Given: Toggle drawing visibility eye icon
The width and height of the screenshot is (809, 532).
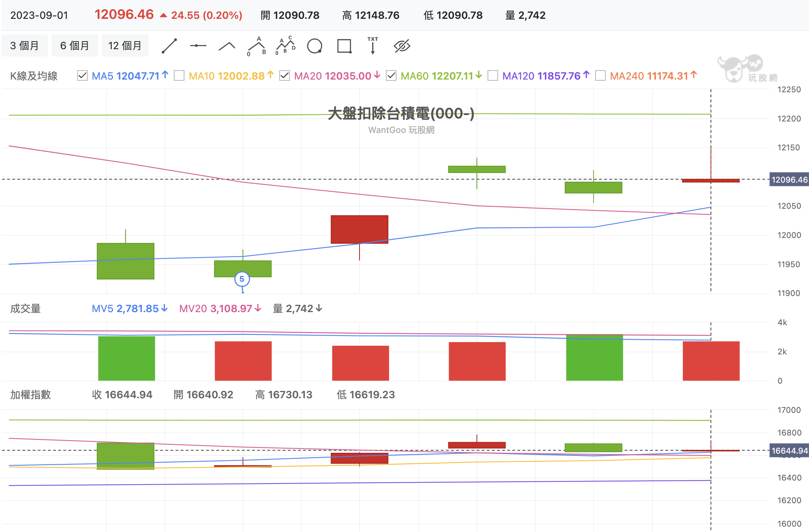Looking at the screenshot, I should coord(402,46).
